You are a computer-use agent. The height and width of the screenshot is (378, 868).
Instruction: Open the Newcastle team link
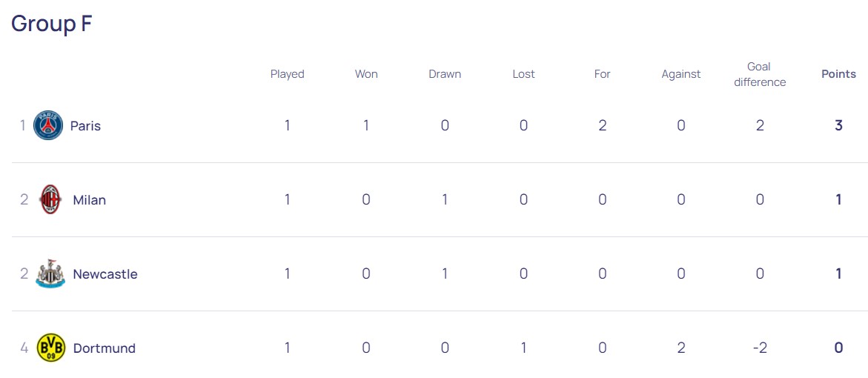[x=105, y=274]
